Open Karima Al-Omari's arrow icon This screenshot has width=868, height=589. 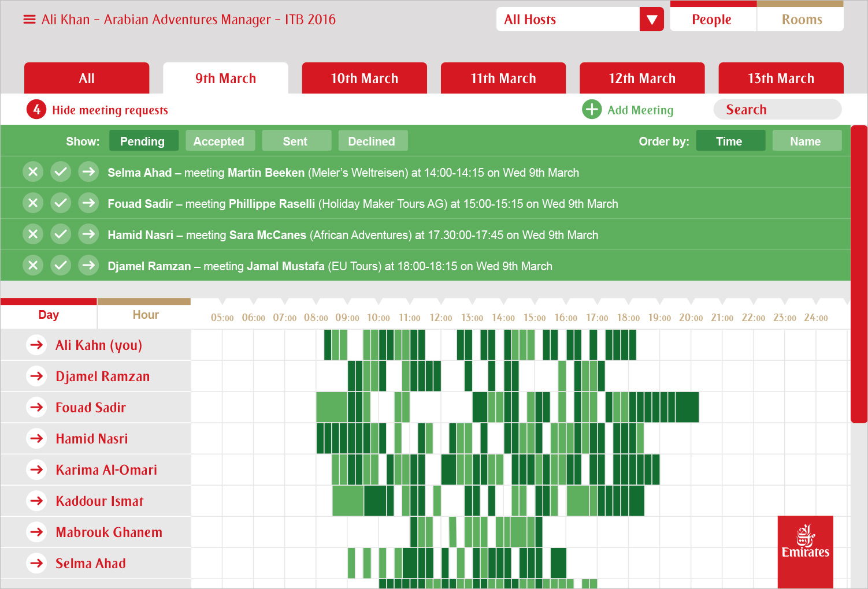(37, 469)
